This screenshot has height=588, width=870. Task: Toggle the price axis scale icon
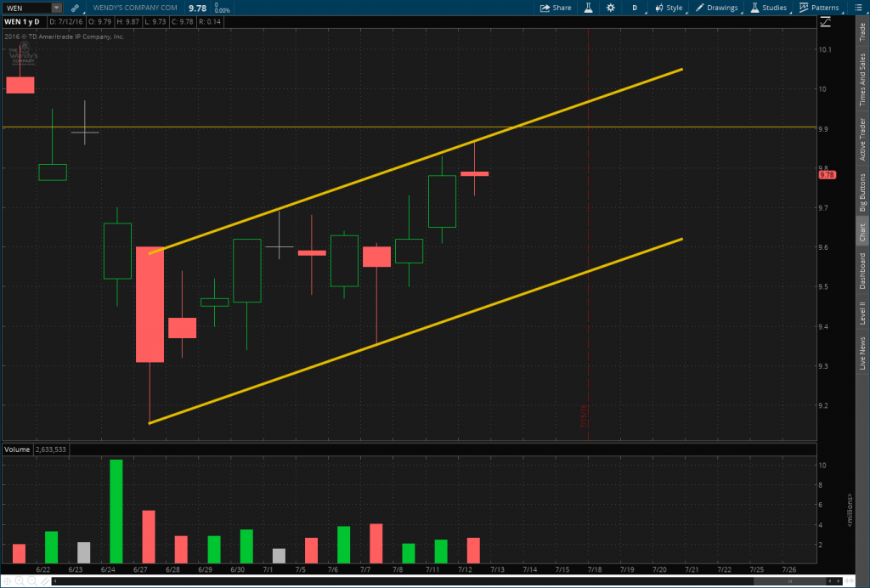click(825, 21)
